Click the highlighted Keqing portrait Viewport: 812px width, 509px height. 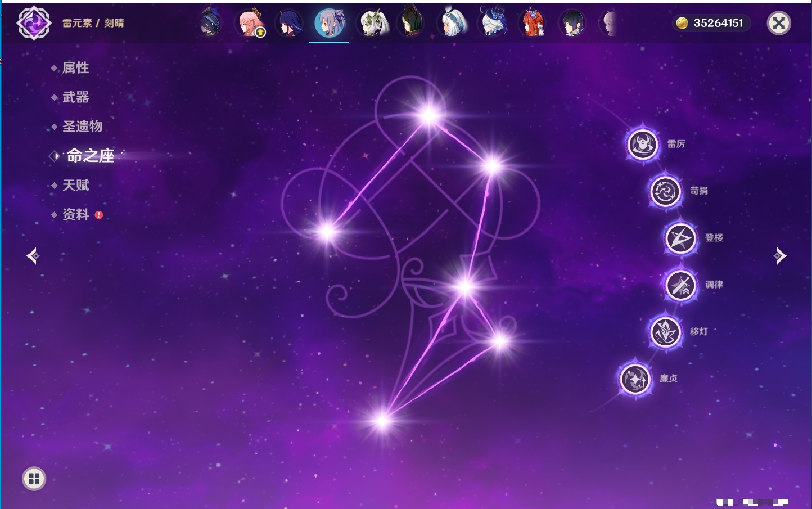329,24
